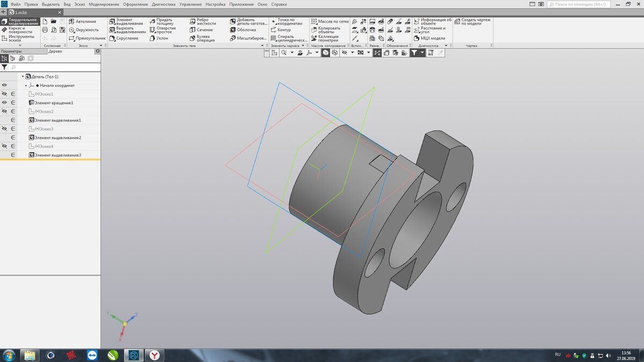Activate Вырезать выдавливанием cut tool
Viewport: 644px width, 362px height.
pyautogui.click(x=127, y=30)
